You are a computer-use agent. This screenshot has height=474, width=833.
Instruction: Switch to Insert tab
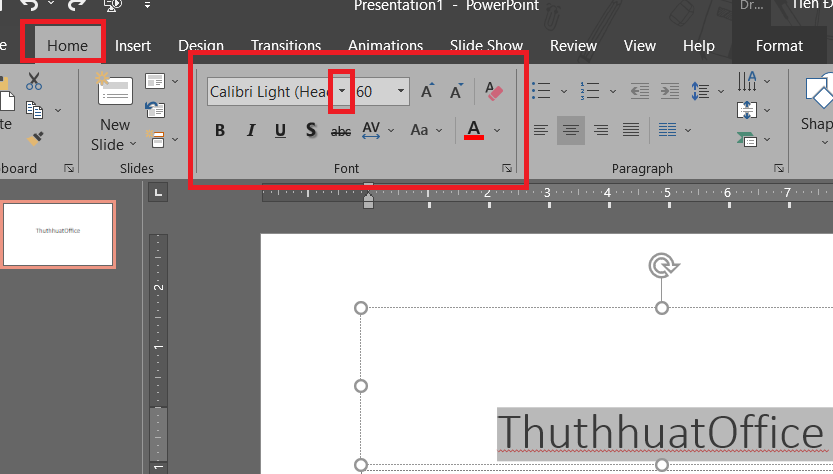pos(133,46)
